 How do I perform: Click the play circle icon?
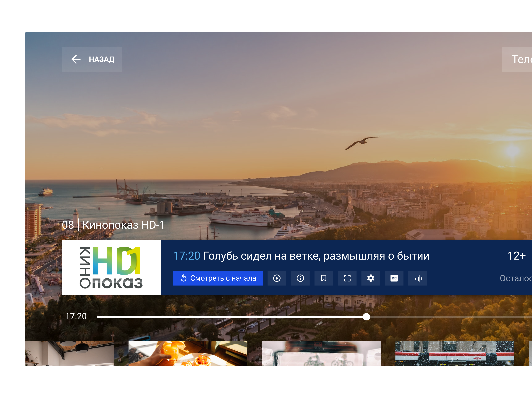tap(277, 278)
